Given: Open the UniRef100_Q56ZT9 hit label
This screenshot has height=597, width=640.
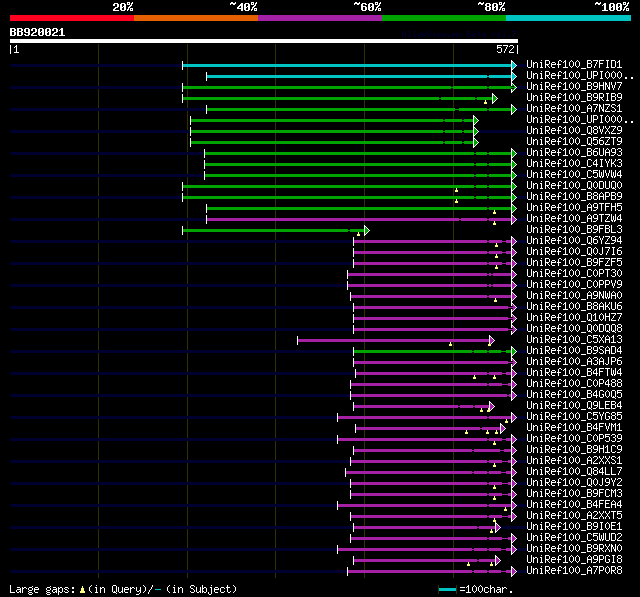Looking at the screenshot, I should (574, 142).
